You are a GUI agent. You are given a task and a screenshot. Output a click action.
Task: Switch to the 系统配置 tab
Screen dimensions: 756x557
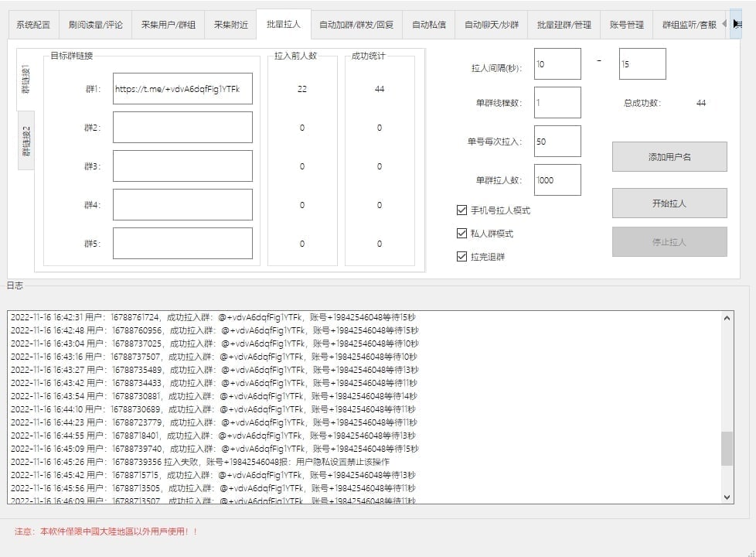click(33, 25)
